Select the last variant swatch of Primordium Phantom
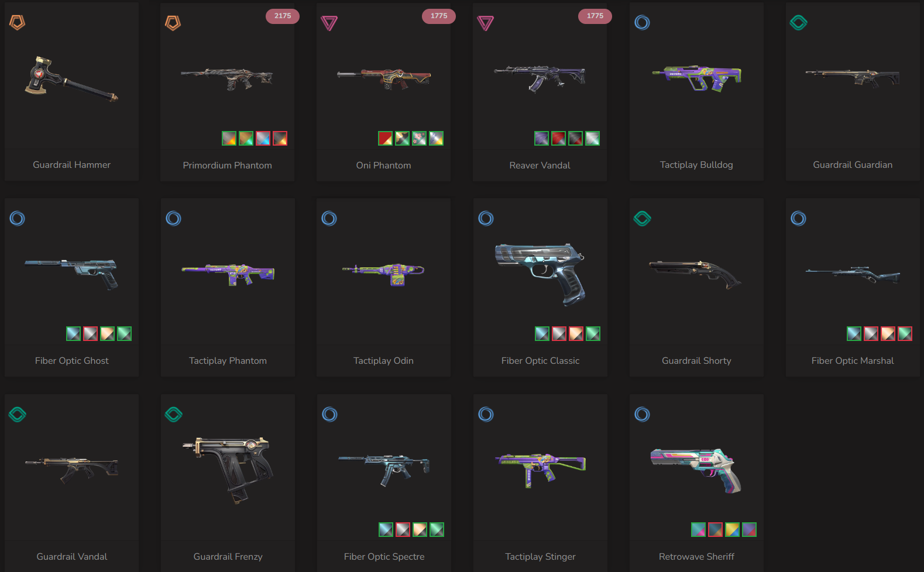This screenshot has height=572, width=924. coord(280,139)
